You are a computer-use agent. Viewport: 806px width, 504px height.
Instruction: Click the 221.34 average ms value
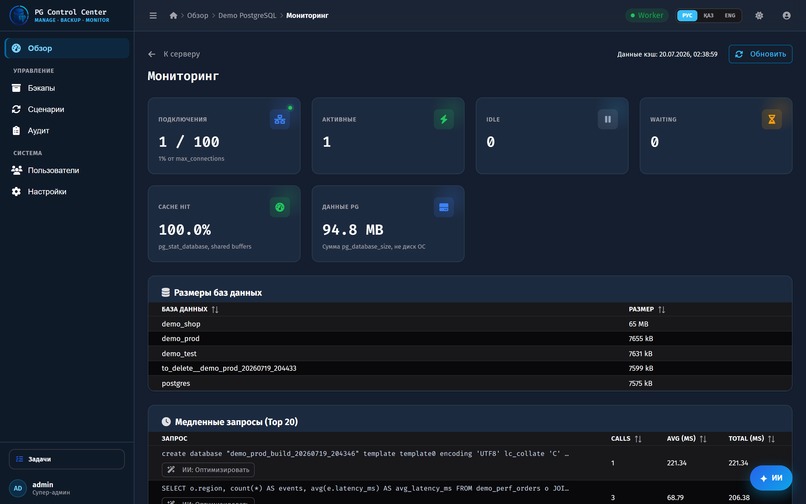676,463
